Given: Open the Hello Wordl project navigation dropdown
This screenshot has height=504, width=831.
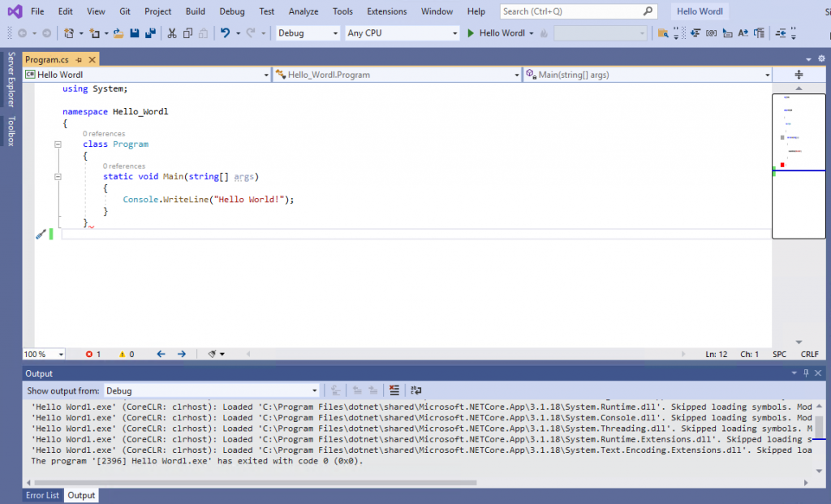Looking at the screenshot, I should (148, 75).
